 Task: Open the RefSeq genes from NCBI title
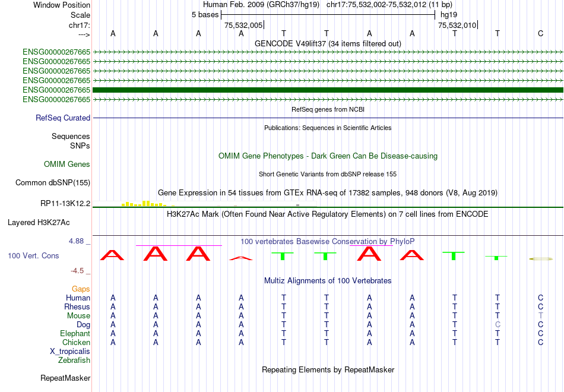(328, 109)
